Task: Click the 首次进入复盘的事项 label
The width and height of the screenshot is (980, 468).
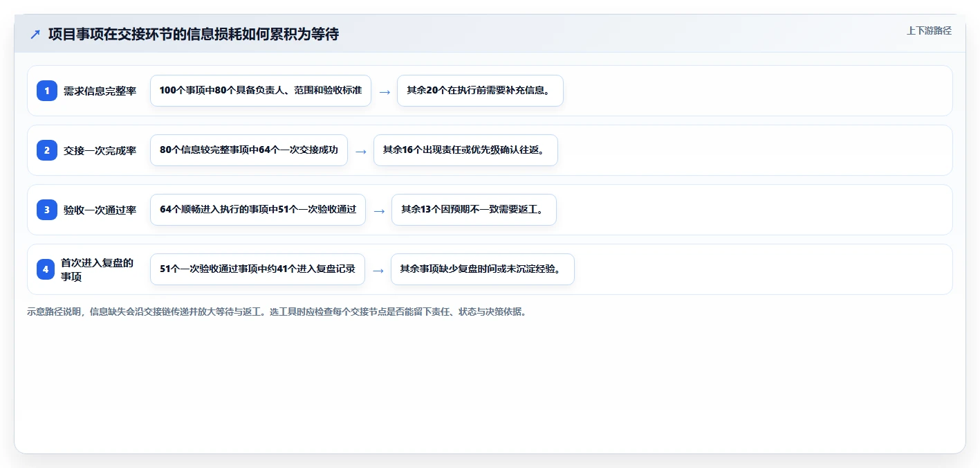Action: [x=98, y=269]
